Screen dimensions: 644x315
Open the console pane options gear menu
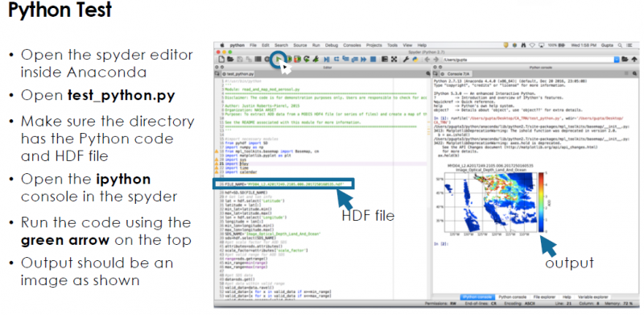[634, 73]
